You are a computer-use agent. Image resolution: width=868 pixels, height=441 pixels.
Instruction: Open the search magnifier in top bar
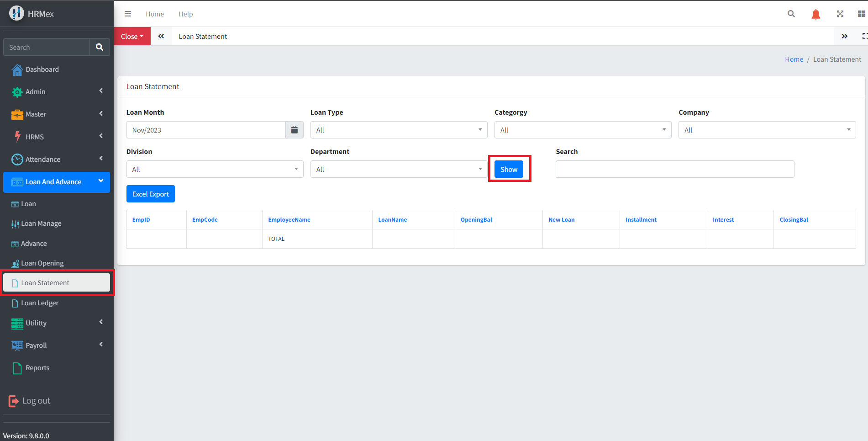[791, 14]
